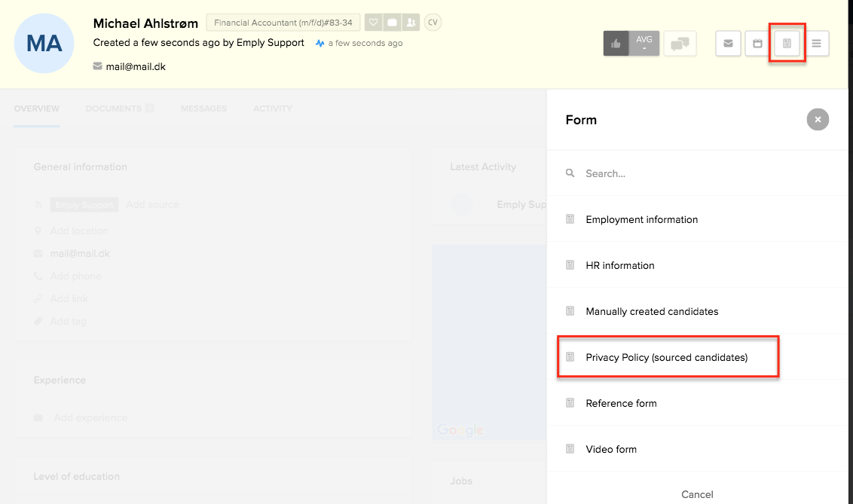The height and width of the screenshot is (504, 853).
Task: Select the Reference form entry
Action: tap(621, 403)
